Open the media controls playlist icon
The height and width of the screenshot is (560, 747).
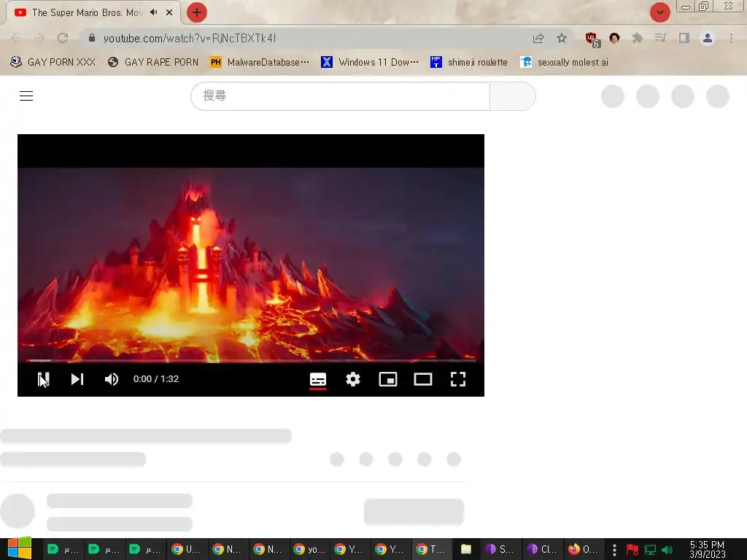[660, 38]
